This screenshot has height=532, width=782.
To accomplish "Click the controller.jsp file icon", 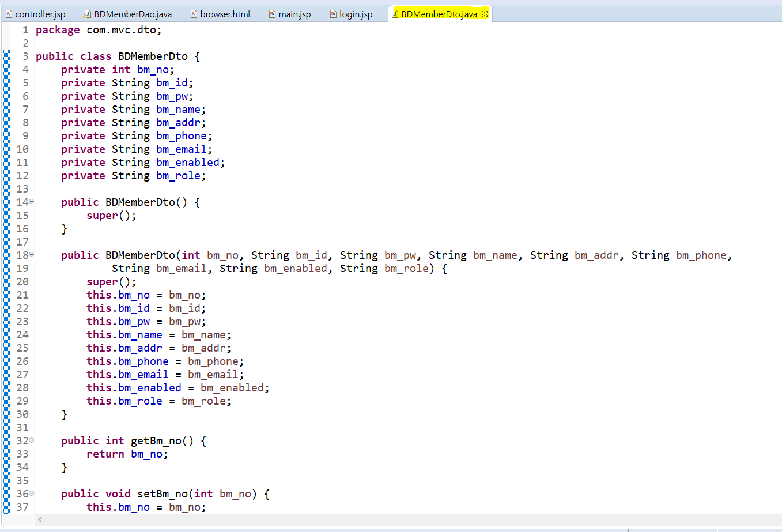I will click(x=9, y=14).
